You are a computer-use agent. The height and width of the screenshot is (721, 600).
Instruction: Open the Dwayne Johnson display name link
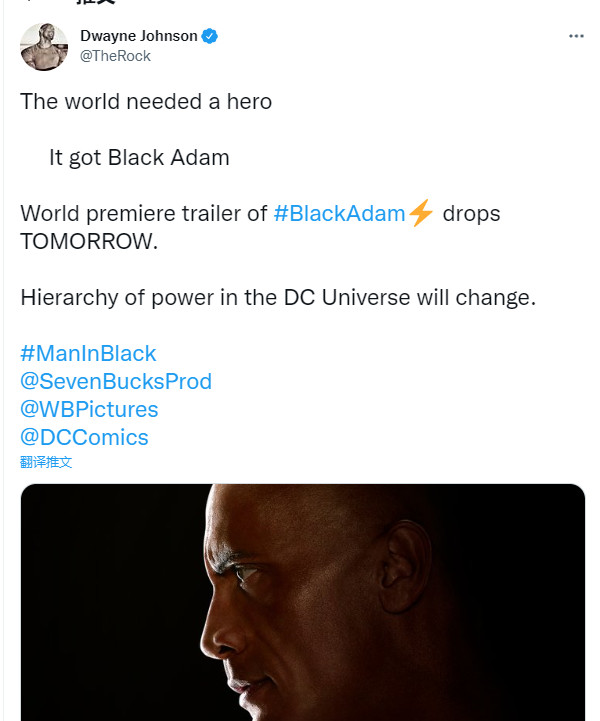pyautogui.click(x=139, y=36)
